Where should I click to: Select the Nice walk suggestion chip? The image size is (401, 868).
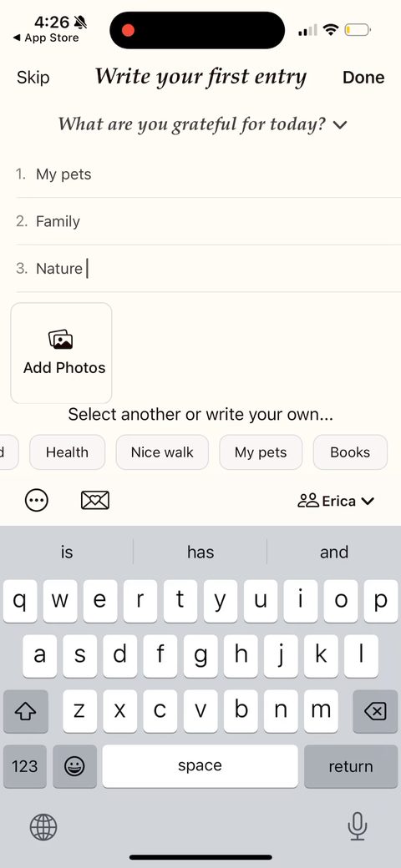tap(162, 452)
